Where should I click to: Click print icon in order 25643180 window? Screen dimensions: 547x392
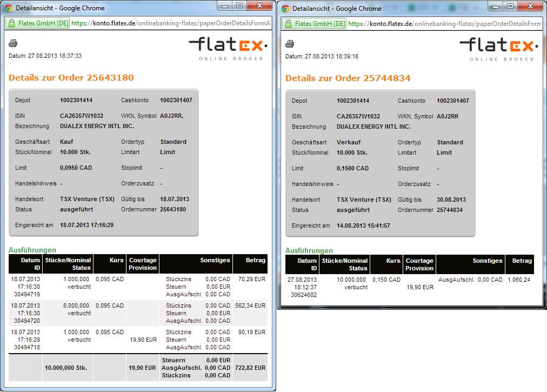[13, 43]
